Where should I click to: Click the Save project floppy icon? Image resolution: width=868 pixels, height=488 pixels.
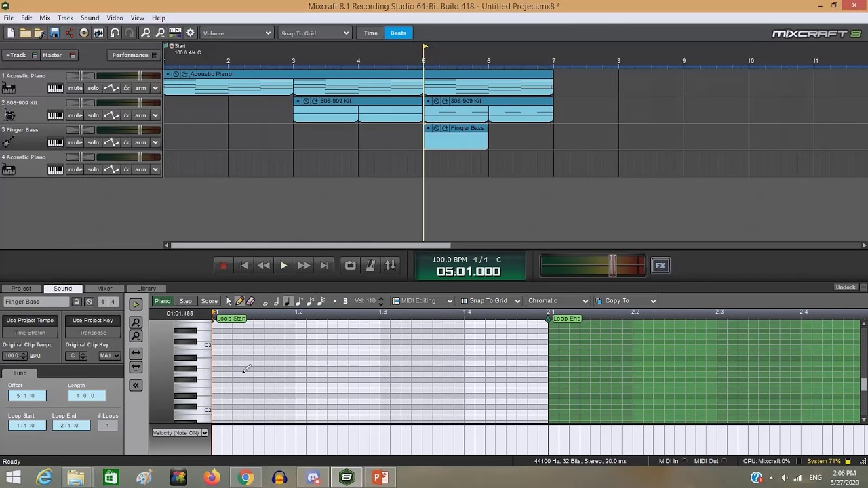tap(55, 33)
